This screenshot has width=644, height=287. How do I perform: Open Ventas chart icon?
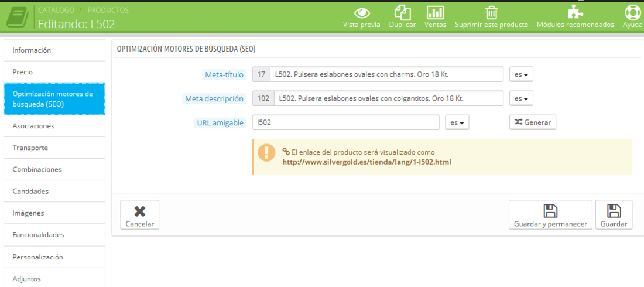436,12
